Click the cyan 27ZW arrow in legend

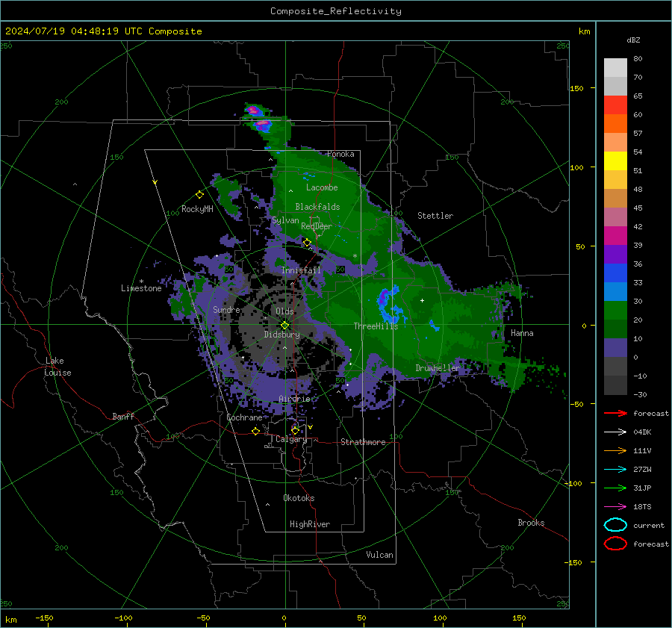coord(615,470)
